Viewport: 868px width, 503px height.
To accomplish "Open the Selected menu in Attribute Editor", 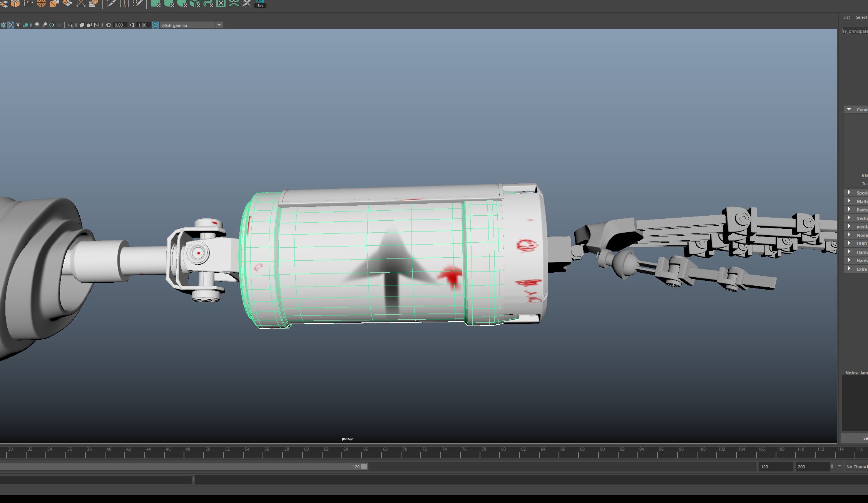I will coord(861,17).
